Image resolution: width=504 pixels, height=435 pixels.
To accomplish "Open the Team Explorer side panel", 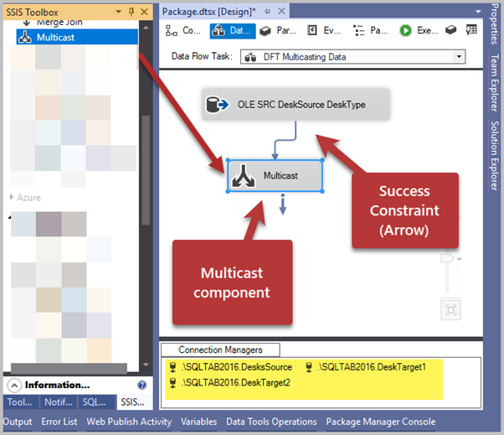I will click(494, 83).
